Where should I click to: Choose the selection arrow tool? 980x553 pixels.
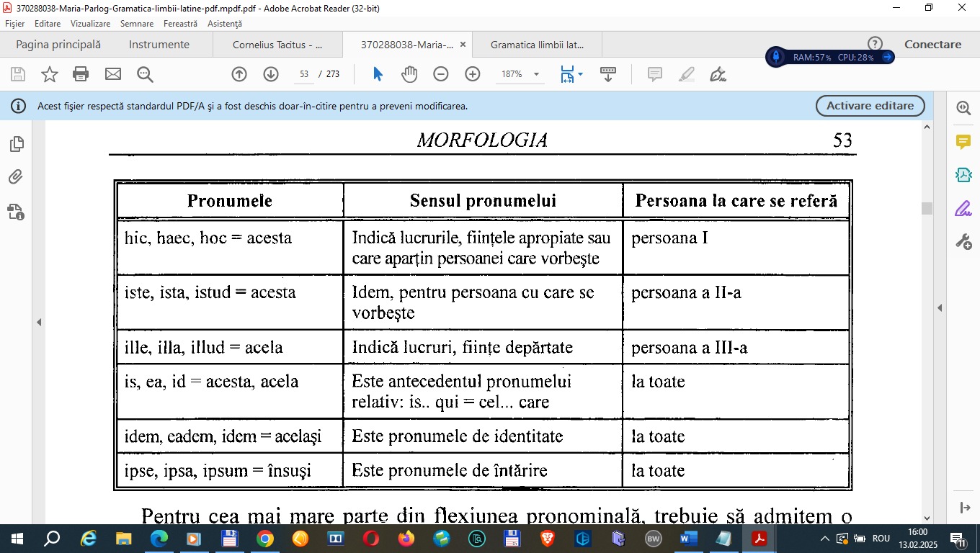(378, 74)
